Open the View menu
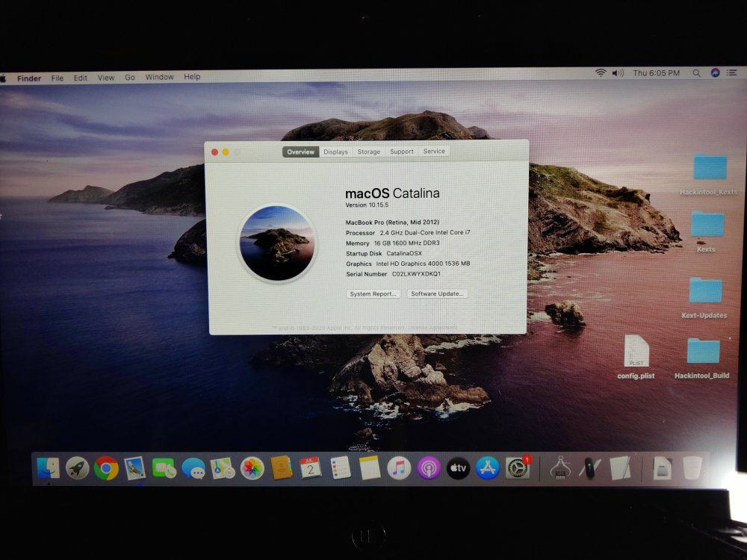Viewport: 747px width, 560px height. (106, 78)
